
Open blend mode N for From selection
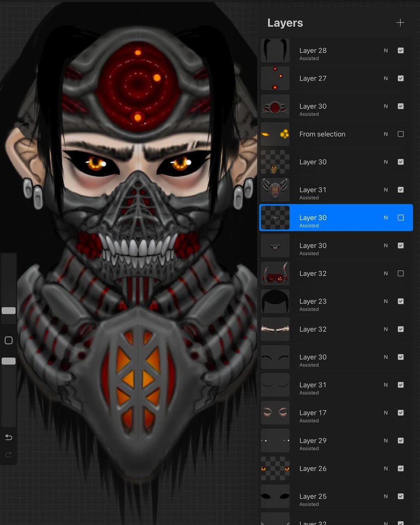coord(386,134)
